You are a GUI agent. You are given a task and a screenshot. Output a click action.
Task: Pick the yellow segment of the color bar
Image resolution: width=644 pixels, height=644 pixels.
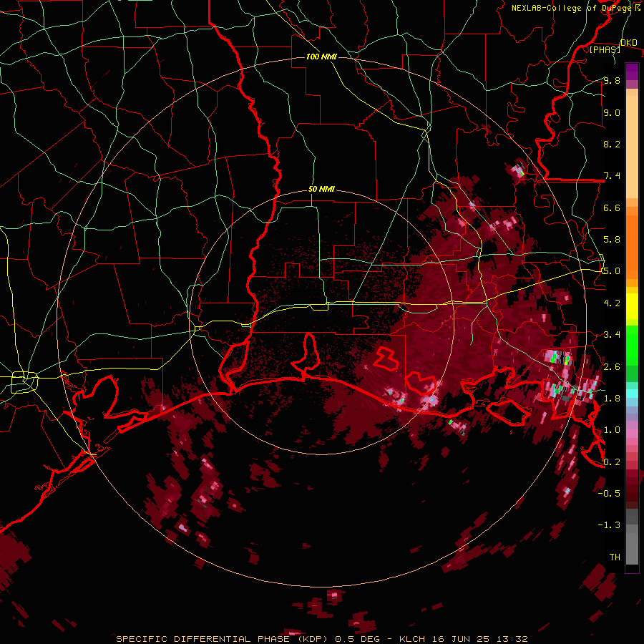632,306
